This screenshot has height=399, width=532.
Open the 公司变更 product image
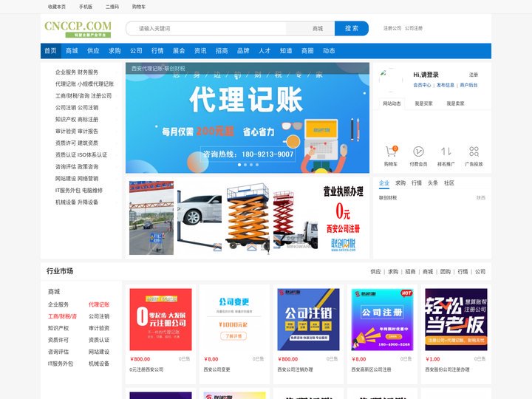[x=234, y=319]
